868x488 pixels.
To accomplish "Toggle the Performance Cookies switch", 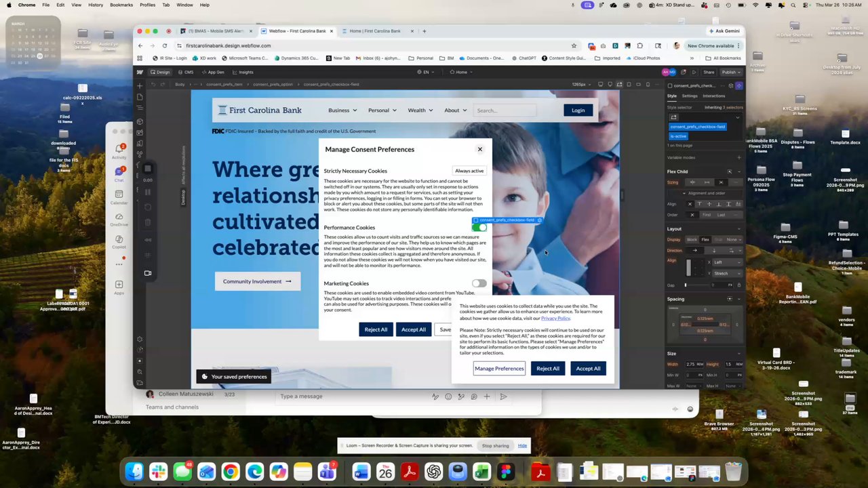I will click(479, 227).
